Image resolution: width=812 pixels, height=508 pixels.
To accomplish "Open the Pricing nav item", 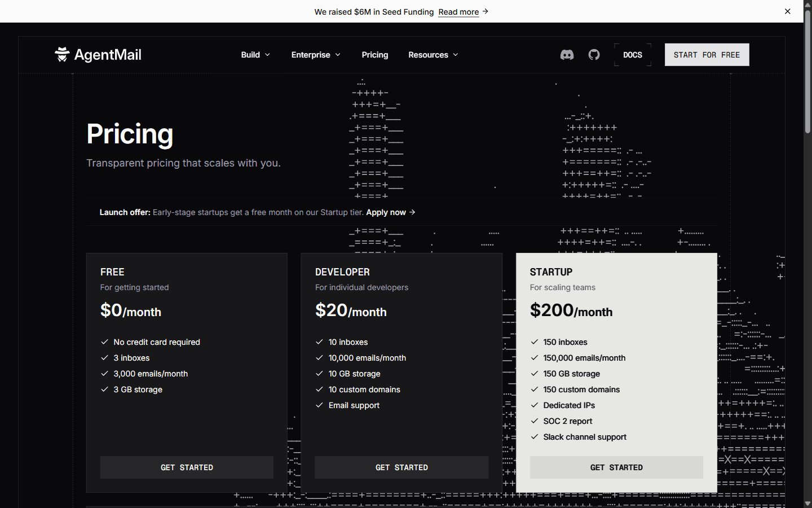I will tap(375, 55).
